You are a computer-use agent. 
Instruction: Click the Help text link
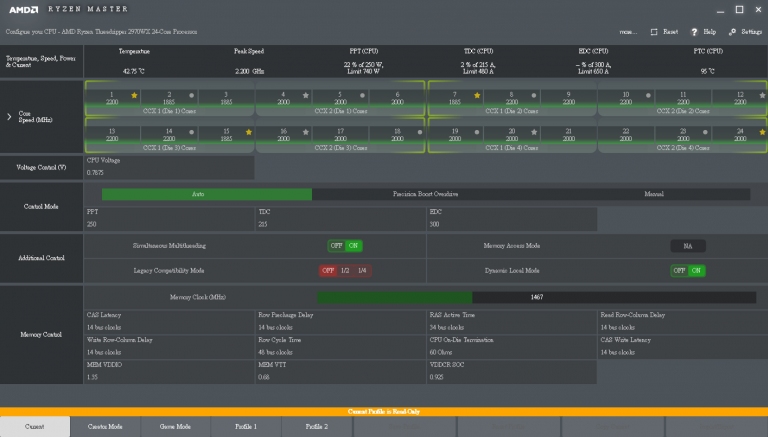[x=709, y=32]
